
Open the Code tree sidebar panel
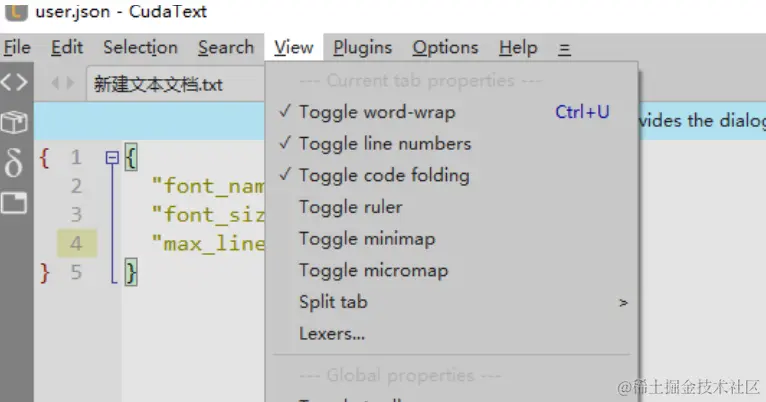click(x=14, y=82)
